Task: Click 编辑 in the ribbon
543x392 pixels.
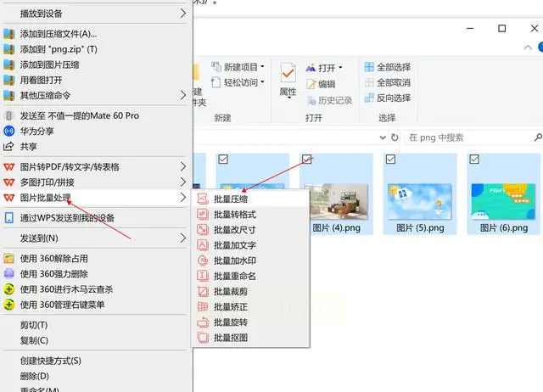Action: pos(321,84)
